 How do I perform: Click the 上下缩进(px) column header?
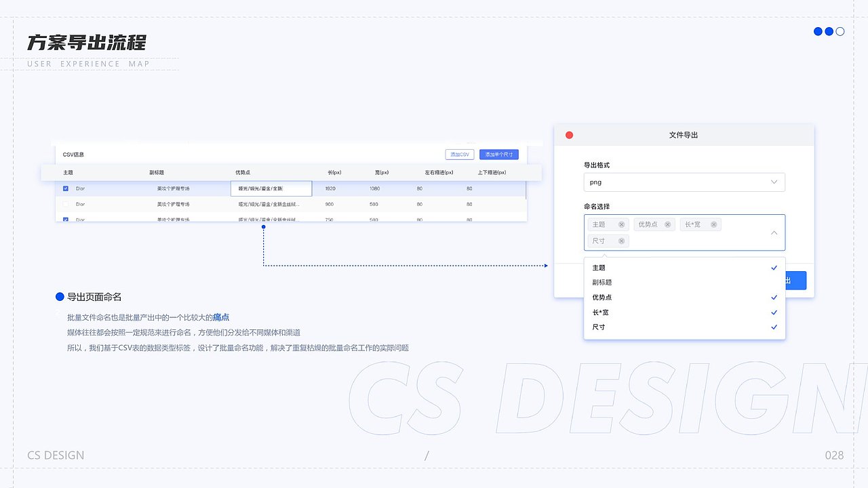pyautogui.click(x=492, y=173)
